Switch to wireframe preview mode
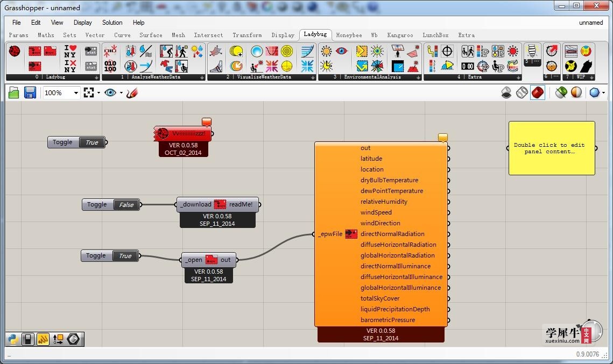This screenshot has width=613, height=364. click(x=522, y=92)
